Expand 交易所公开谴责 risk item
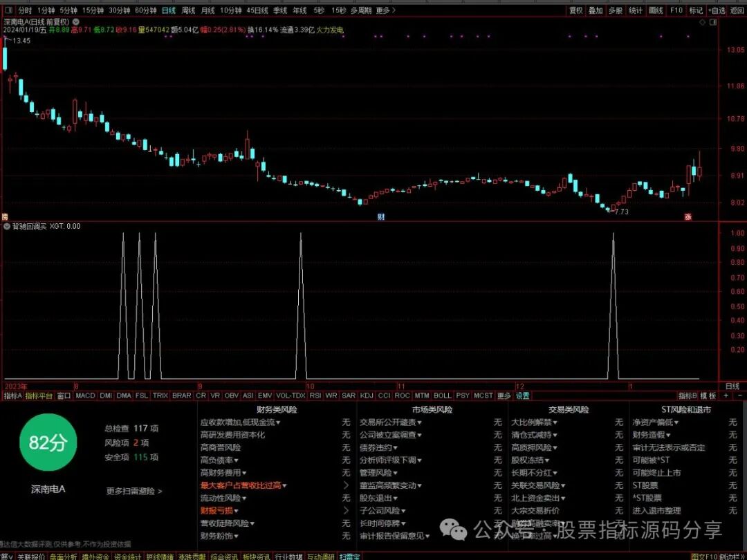The height and width of the screenshot is (560, 747). coord(391,422)
